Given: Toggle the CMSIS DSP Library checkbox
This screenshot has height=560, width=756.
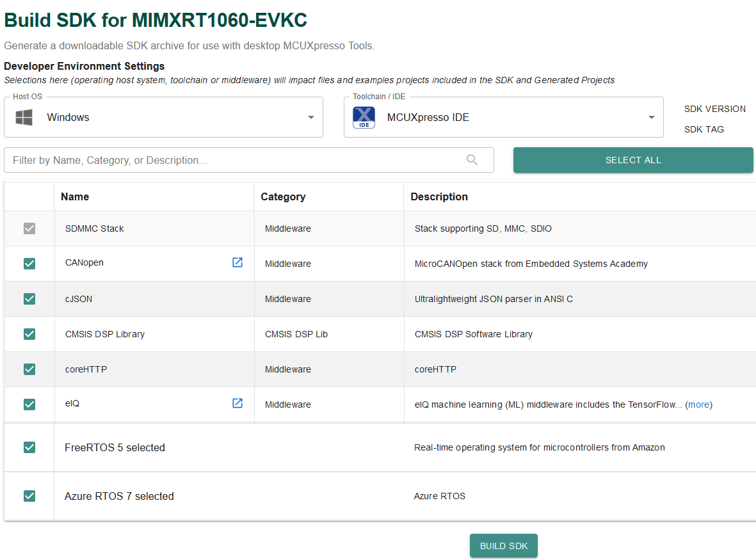Looking at the screenshot, I should coord(29,334).
